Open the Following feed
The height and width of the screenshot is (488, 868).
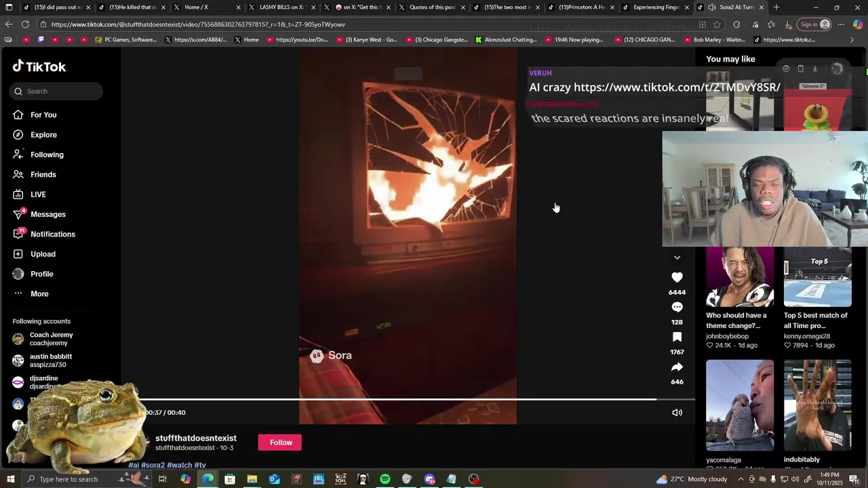click(x=47, y=155)
